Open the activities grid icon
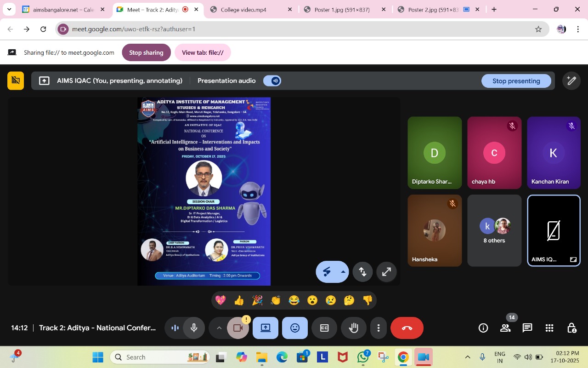588x368 pixels. [549, 328]
